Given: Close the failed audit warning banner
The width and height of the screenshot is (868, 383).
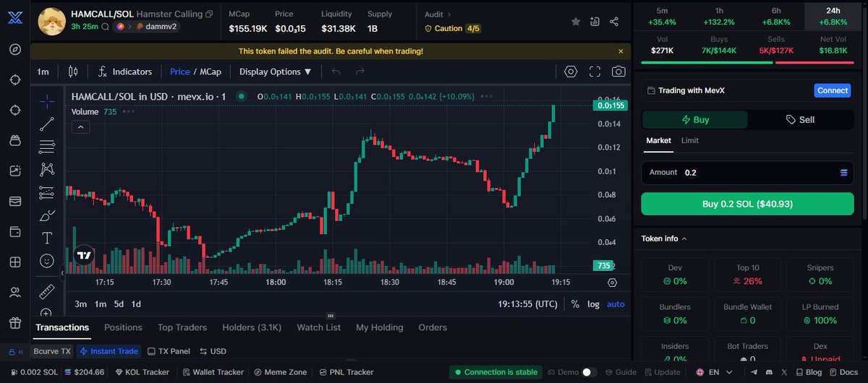Looking at the screenshot, I should click(x=621, y=51).
